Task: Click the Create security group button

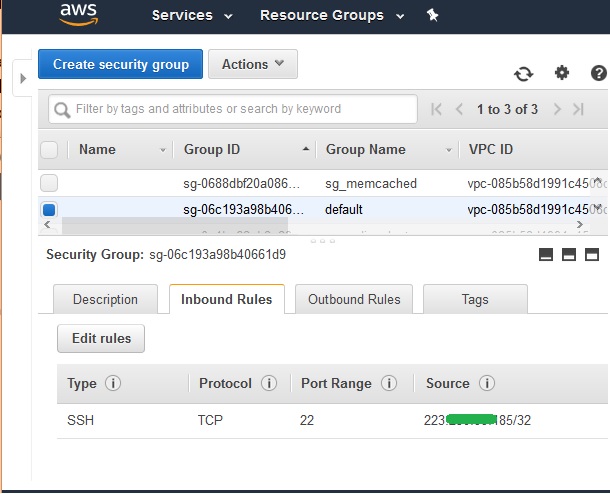Action: point(121,64)
